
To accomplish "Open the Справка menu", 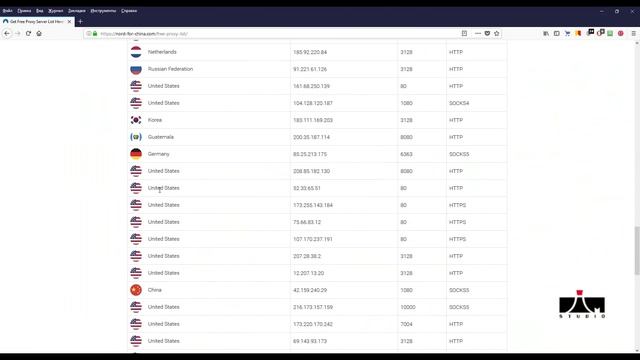I will pos(129,11).
